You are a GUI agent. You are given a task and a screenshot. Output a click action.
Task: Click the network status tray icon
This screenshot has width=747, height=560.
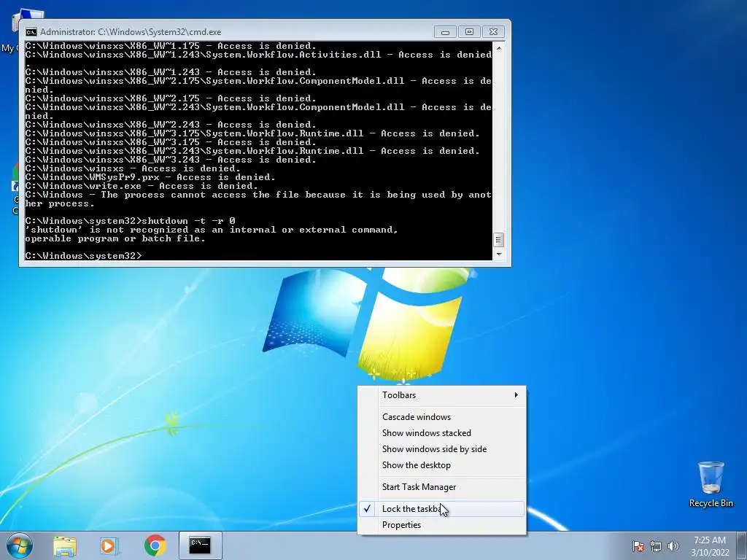[656, 546]
